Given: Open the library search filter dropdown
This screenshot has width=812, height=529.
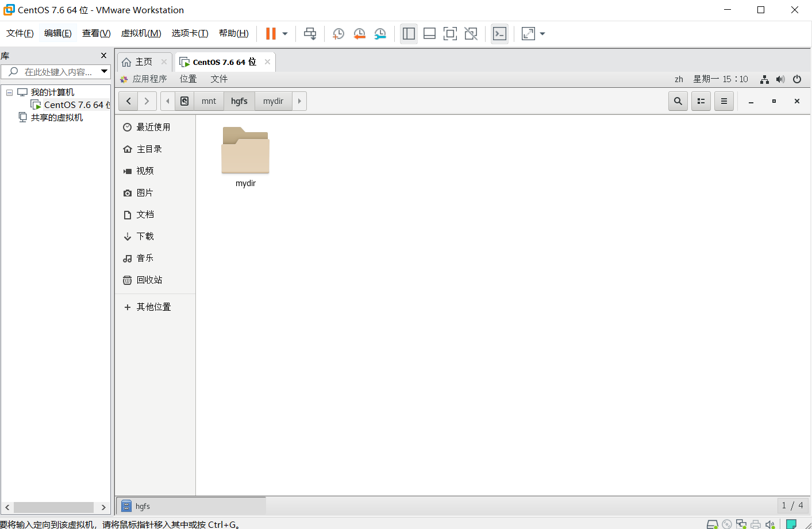Looking at the screenshot, I should (x=104, y=72).
